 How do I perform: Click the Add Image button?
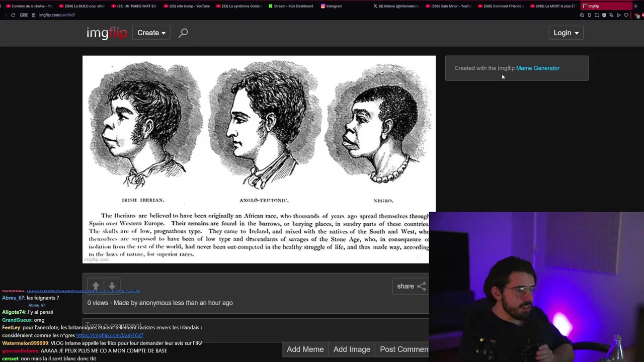click(352, 349)
